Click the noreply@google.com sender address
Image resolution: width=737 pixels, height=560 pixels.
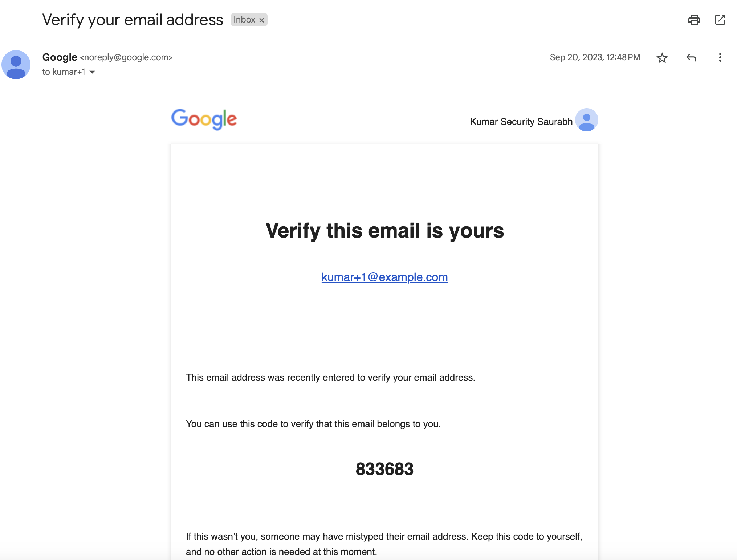pos(126,57)
